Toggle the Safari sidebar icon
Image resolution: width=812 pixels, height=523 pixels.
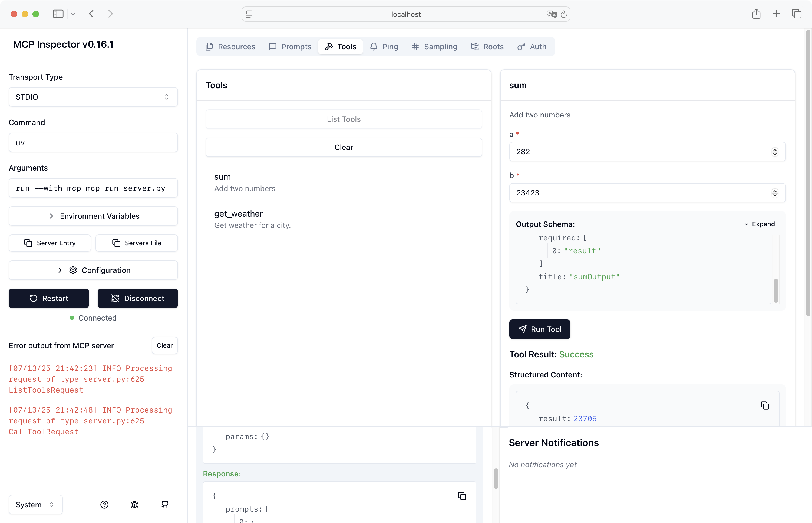coord(58,14)
